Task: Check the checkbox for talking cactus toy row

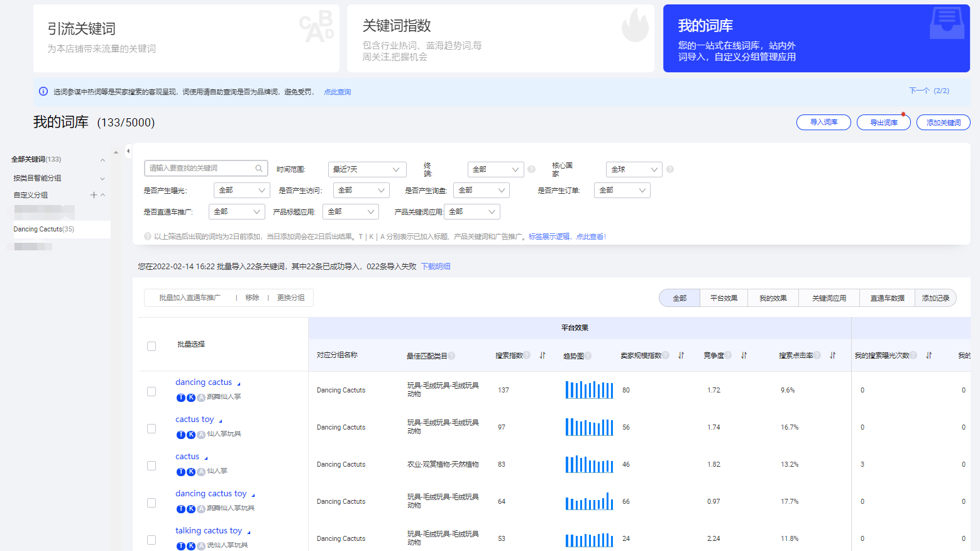Action: coord(151,540)
